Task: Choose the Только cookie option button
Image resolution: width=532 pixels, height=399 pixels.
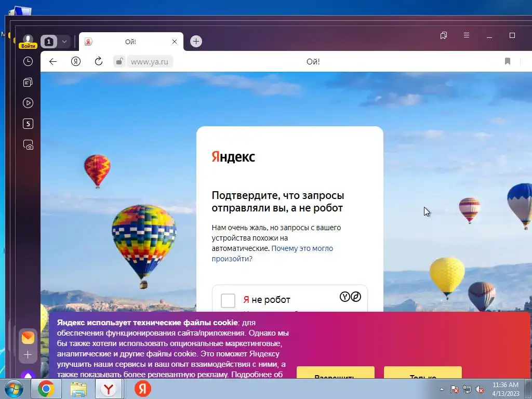Action: point(423,373)
